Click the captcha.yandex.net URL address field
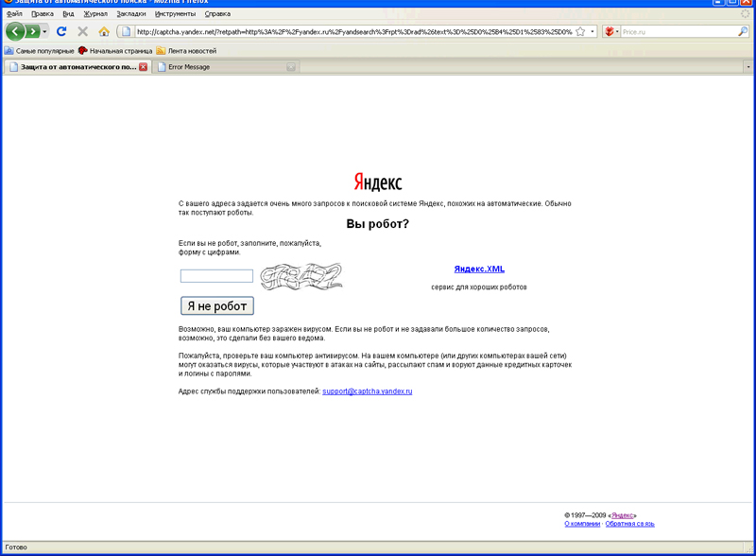This screenshot has width=756, height=556. point(353,32)
